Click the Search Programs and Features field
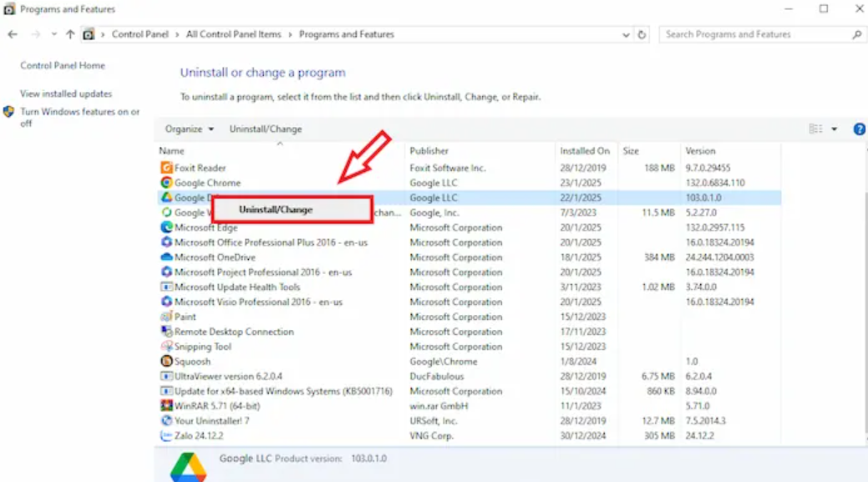Screen dimensions: 868x482 [755, 34]
